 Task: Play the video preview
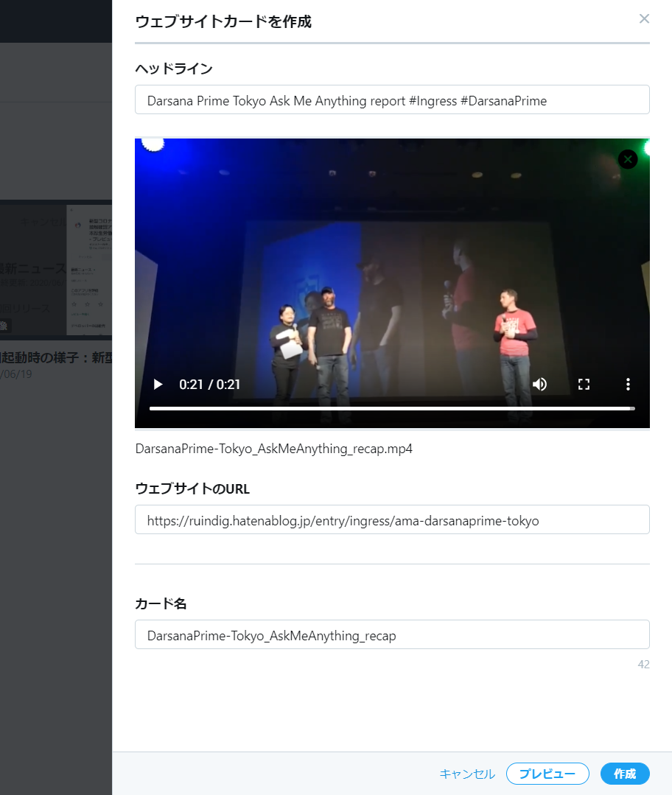click(x=158, y=385)
